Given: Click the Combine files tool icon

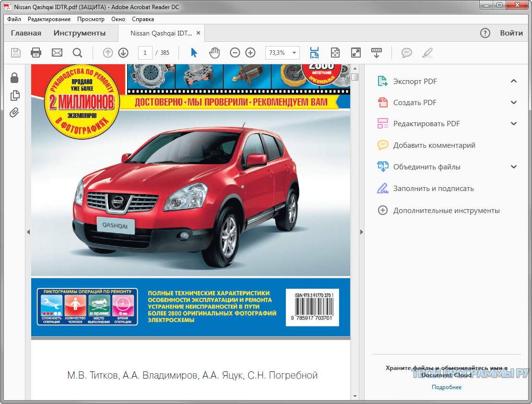Looking at the screenshot, I should pyautogui.click(x=383, y=166).
